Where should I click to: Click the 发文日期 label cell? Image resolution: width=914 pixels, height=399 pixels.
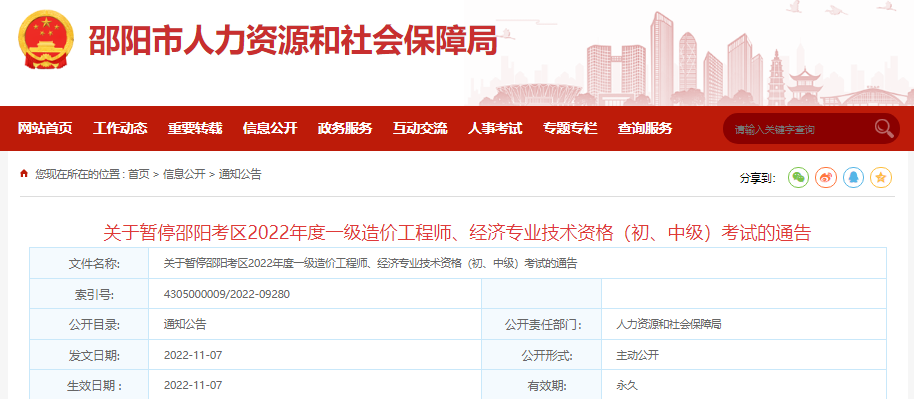[x=89, y=355]
